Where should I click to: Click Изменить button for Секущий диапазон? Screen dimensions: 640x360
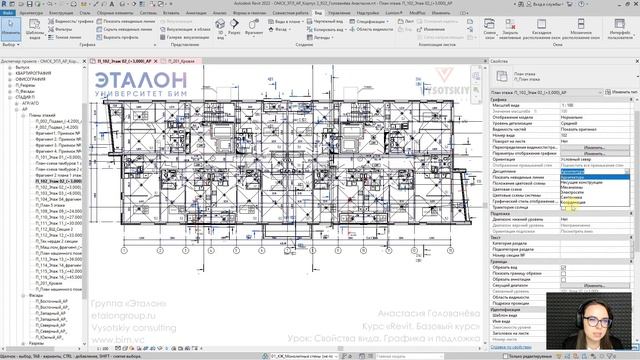(x=594, y=286)
